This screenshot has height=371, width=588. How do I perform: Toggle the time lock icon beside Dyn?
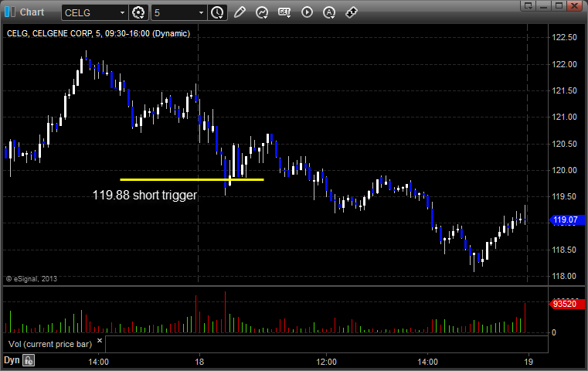29,360
